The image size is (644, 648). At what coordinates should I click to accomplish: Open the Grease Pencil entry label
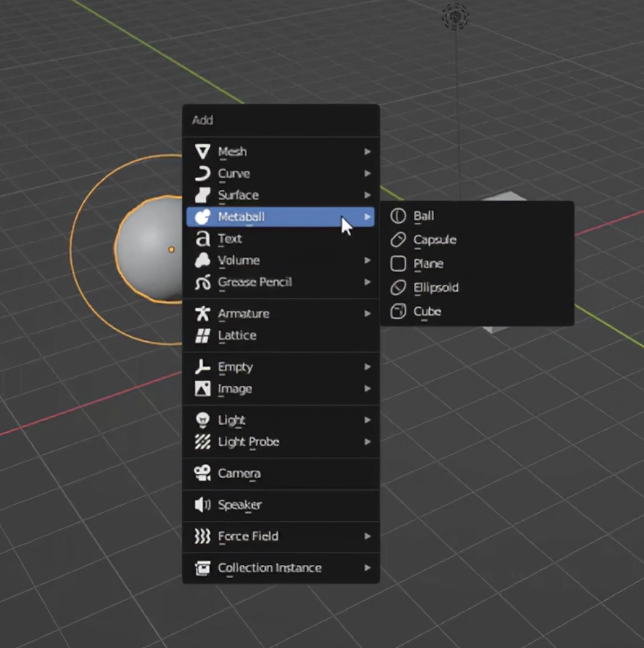coord(255,282)
